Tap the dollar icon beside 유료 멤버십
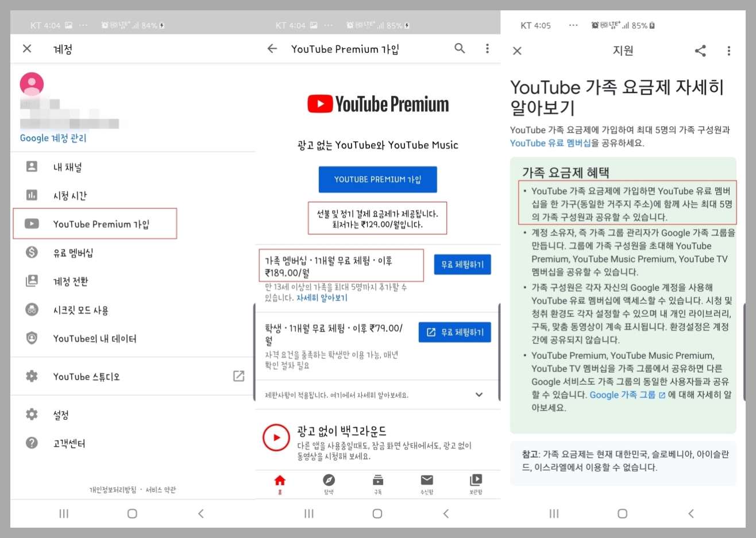 [32, 252]
